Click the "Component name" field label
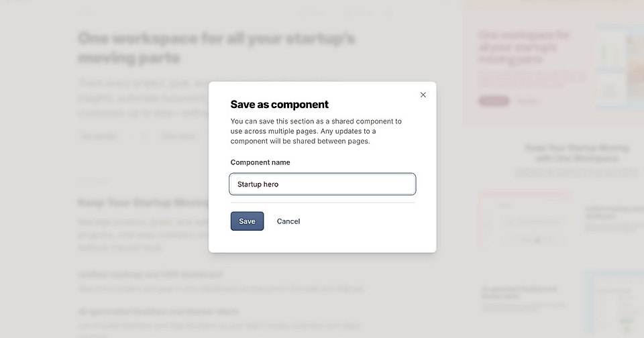This screenshot has height=338, width=644. tap(260, 162)
